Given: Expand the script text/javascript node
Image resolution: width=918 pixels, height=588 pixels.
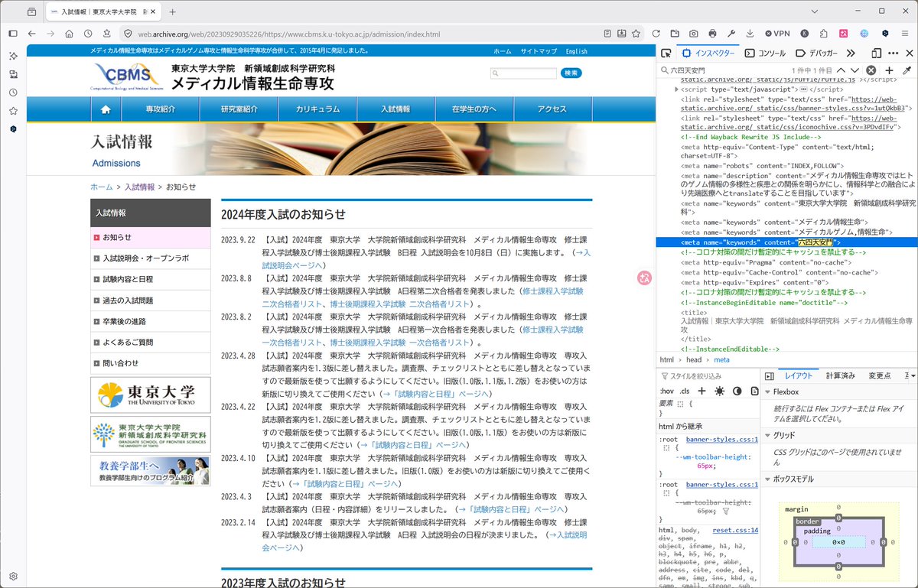Looking at the screenshot, I should tap(675, 89).
